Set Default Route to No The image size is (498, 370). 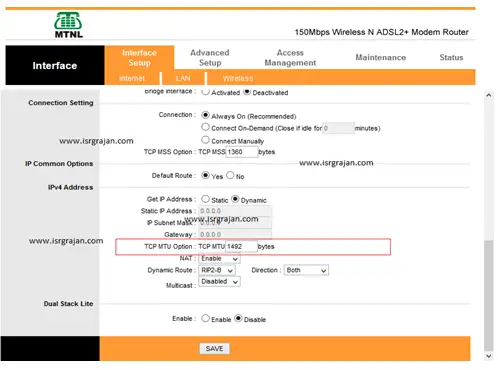coord(230,175)
